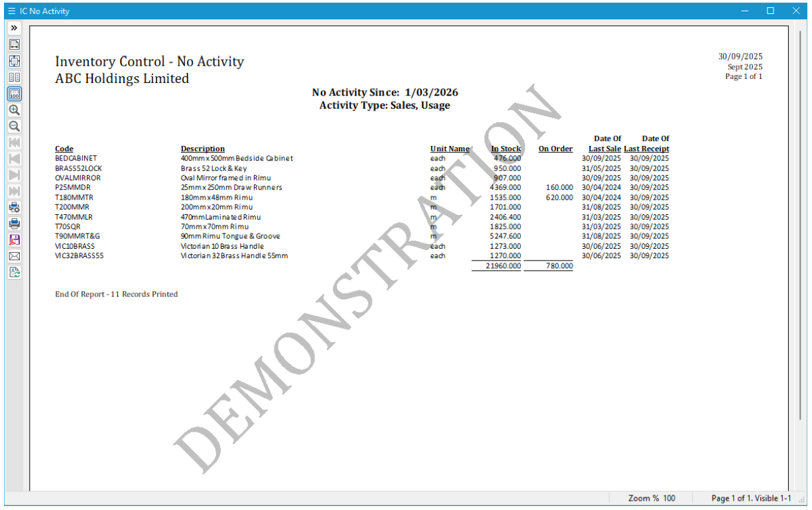Click the In Stock total 21960.000
Image resolution: width=812 pixels, height=510 pixels.
[503, 266]
